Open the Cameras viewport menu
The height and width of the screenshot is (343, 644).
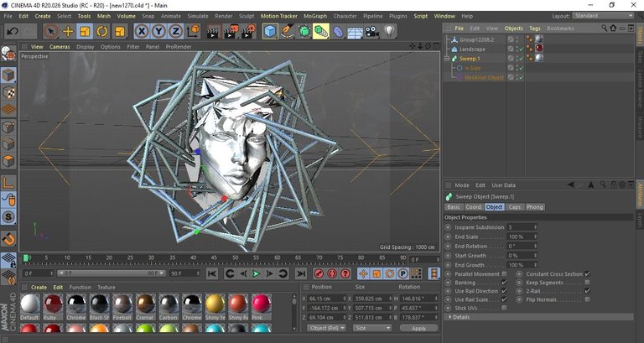60,47
